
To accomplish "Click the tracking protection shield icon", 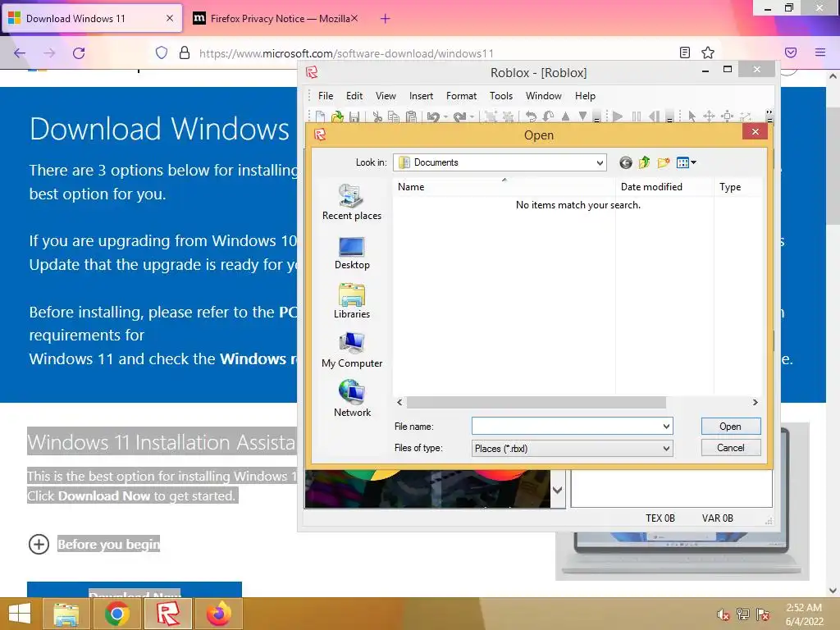I will tap(162, 53).
